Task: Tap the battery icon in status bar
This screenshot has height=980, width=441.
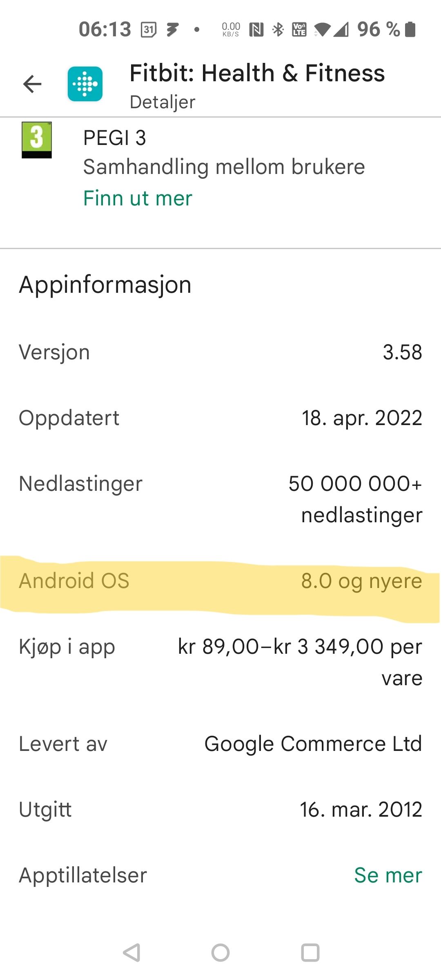Action: 410,30
